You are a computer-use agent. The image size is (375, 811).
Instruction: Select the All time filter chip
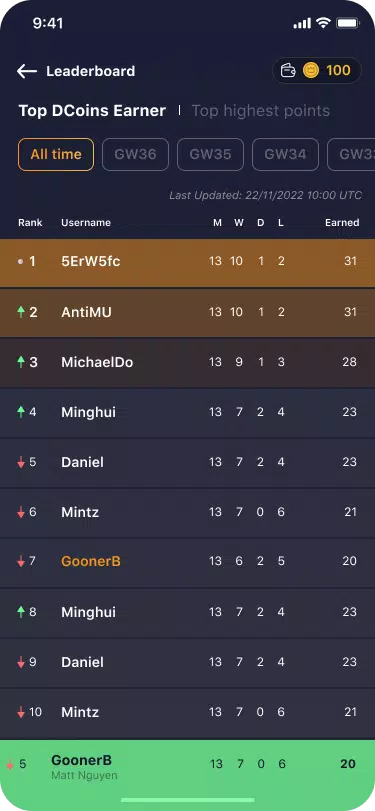(x=56, y=154)
